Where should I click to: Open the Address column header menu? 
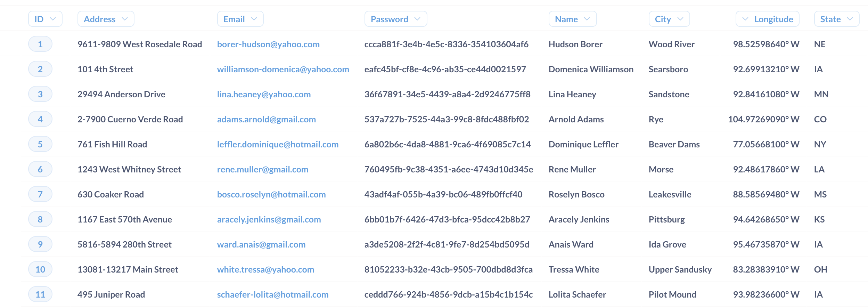coord(106,19)
